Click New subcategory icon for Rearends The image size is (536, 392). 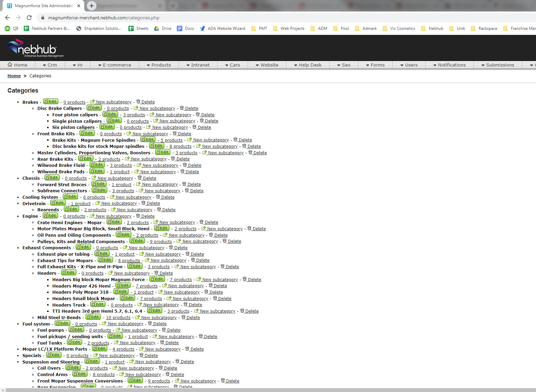coord(113,210)
